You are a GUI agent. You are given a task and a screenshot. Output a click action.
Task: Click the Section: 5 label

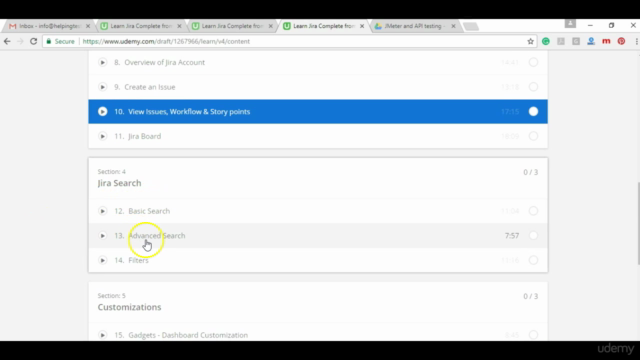(x=111, y=296)
